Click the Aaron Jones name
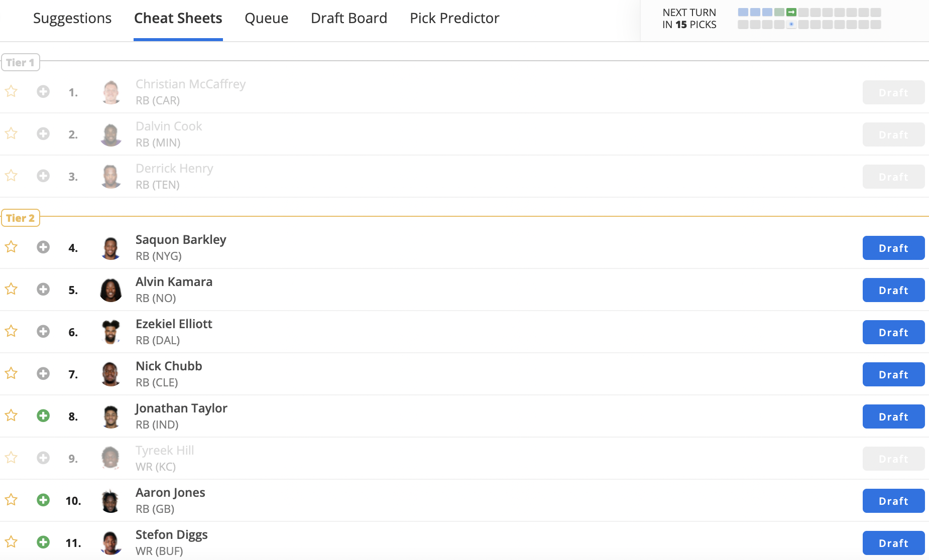This screenshot has height=560, width=929. tap(170, 493)
